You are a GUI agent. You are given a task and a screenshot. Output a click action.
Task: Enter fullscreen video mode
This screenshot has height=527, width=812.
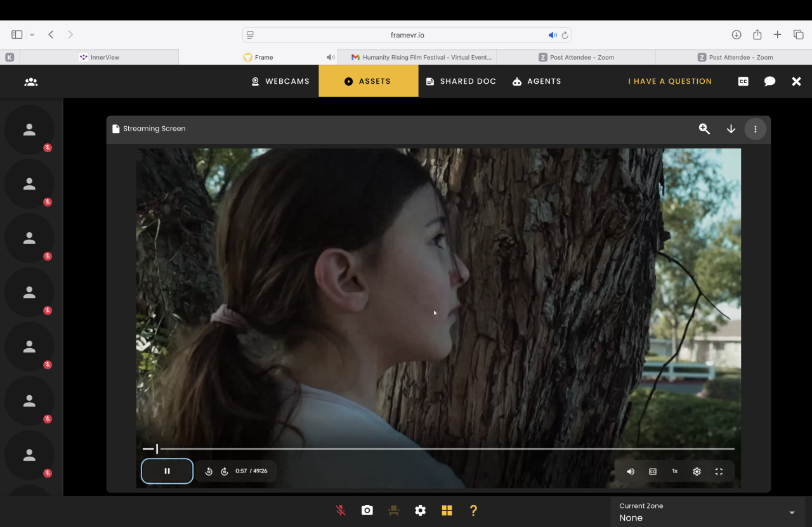[719, 472]
